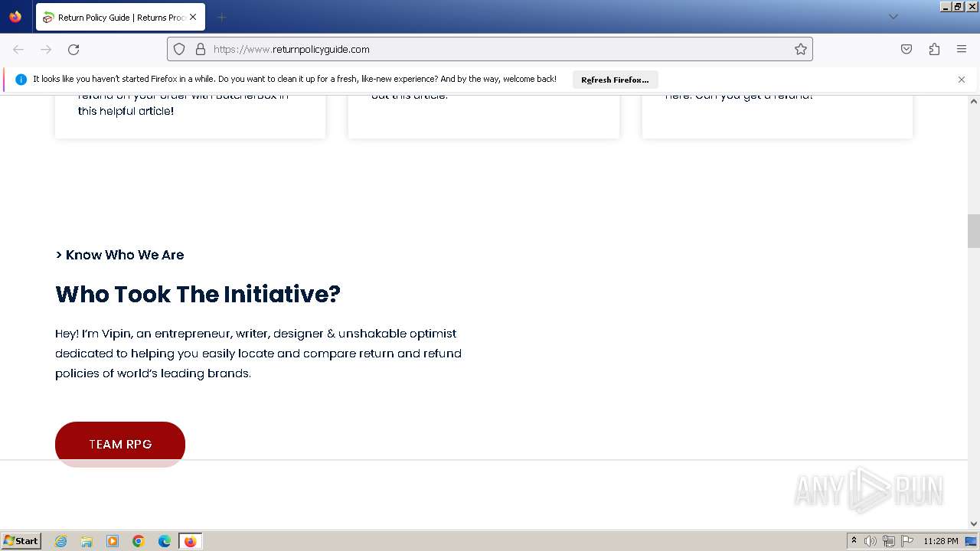Open network connection tray icon
This screenshot has height=551, width=980.
(889, 541)
